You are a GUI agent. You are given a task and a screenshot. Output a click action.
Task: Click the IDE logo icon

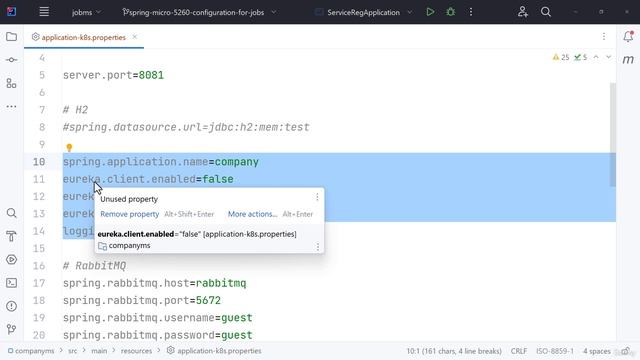[x=11, y=12]
